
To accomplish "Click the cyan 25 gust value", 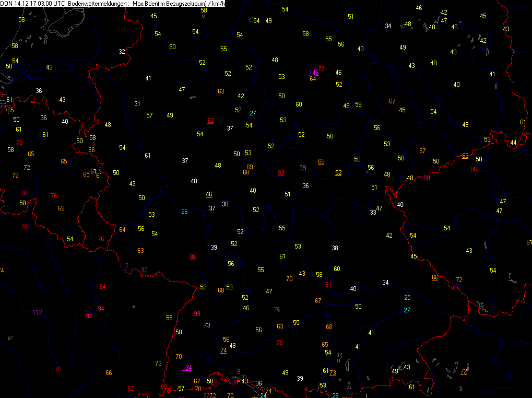I will point(407,298).
